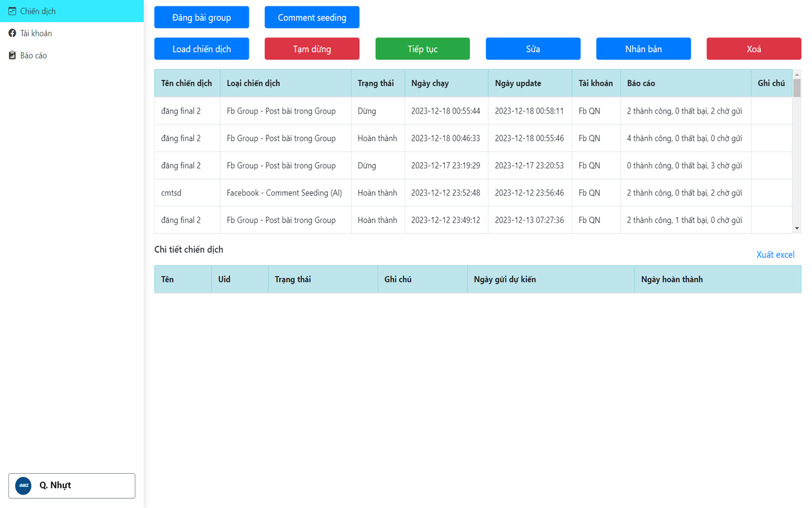Click report 2 thành công, 1 thất bại
This screenshot has width=812, height=508.
[684, 220]
